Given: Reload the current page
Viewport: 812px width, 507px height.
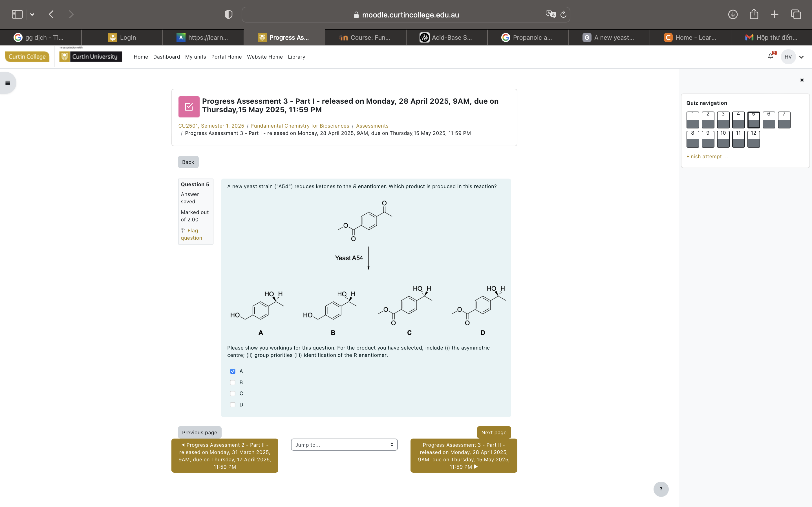Looking at the screenshot, I should pyautogui.click(x=563, y=14).
